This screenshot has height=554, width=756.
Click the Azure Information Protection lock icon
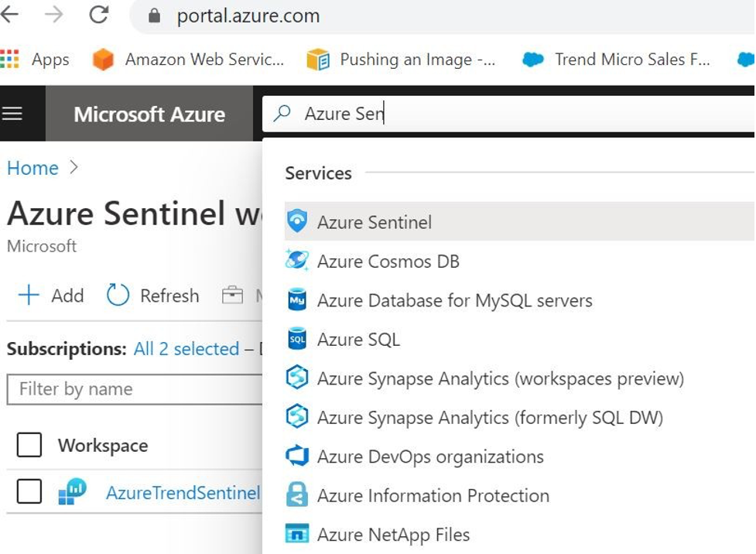click(x=297, y=494)
